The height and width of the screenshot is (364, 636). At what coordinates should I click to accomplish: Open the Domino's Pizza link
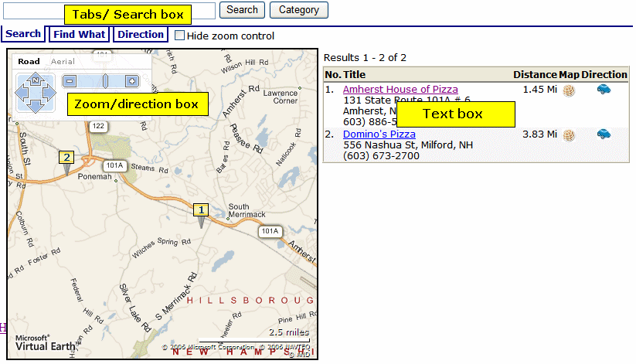(379, 134)
